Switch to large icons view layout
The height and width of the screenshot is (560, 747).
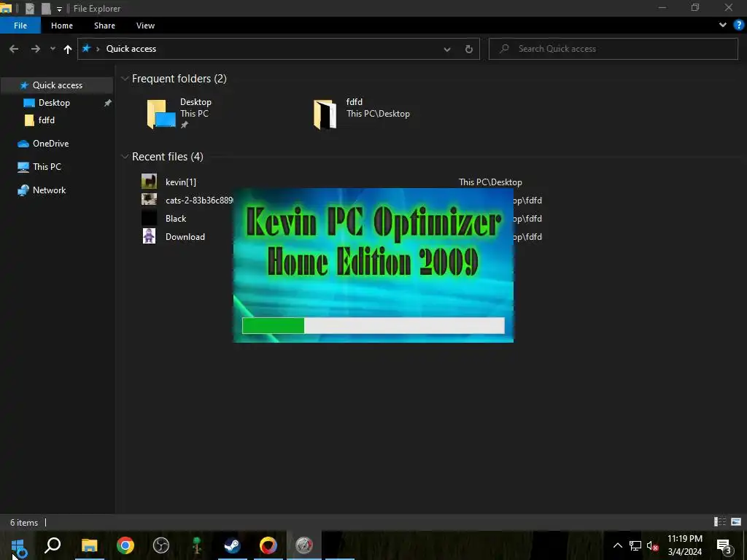(736, 522)
